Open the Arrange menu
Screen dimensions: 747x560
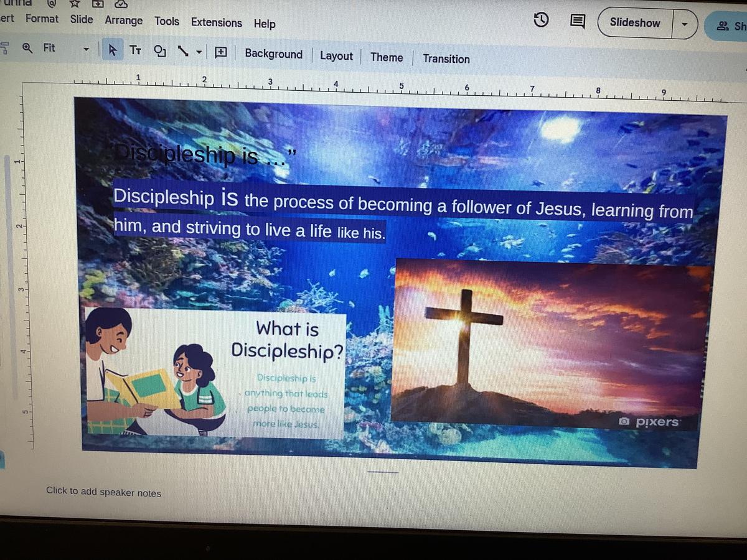click(123, 21)
